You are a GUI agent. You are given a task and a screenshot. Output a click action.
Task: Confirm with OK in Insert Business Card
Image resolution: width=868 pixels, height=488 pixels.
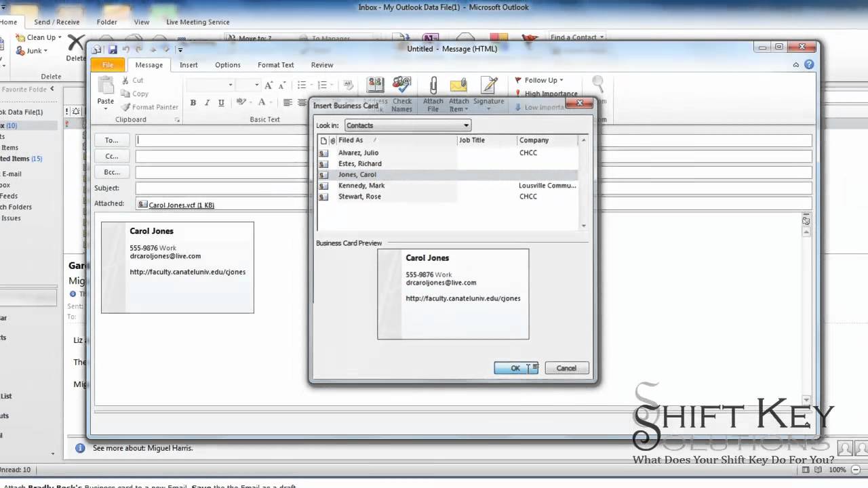point(515,368)
